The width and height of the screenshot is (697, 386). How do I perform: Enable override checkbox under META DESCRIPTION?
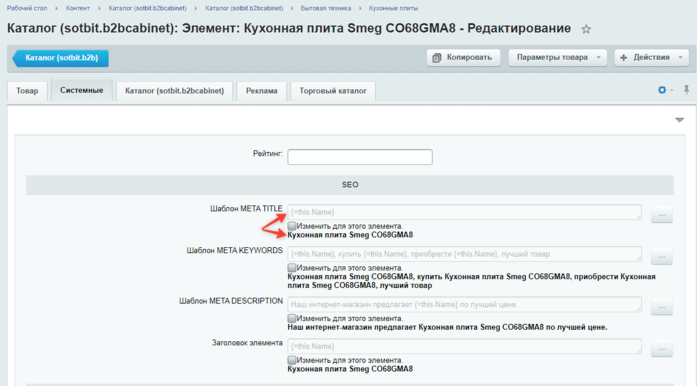(292, 318)
